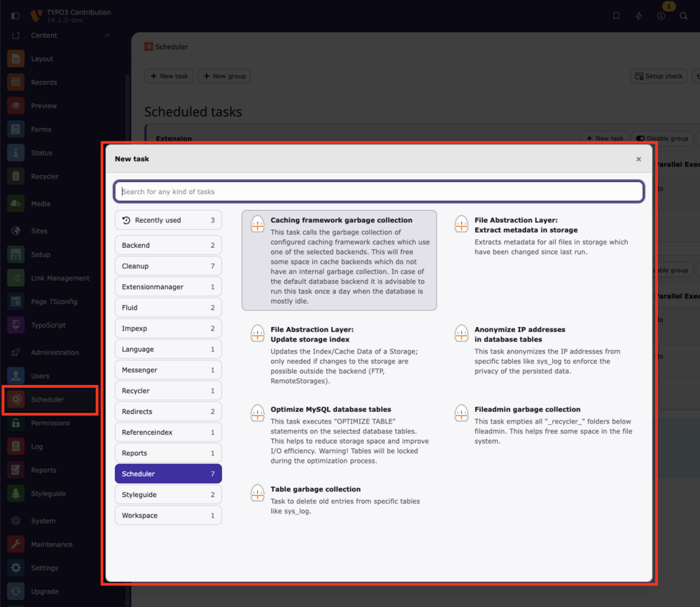Open the Page TSconfig icon
The height and width of the screenshot is (607, 700).
click(x=15, y=302)
